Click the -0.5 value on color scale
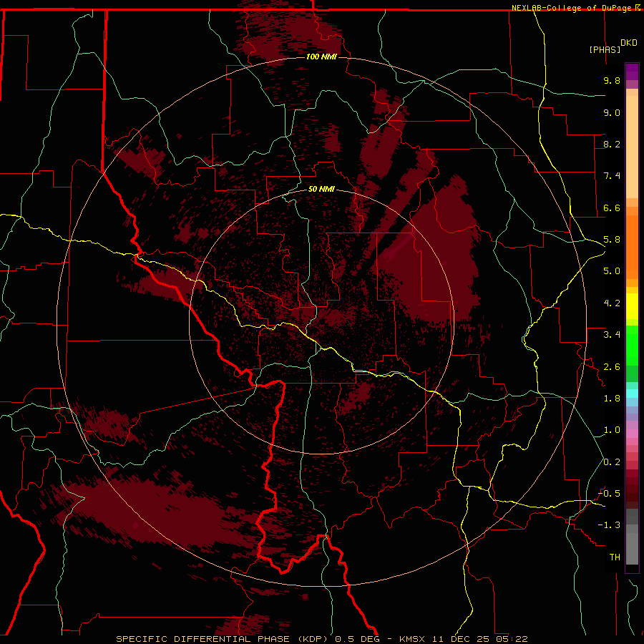 pyautogui.click(x=609, y=494)
